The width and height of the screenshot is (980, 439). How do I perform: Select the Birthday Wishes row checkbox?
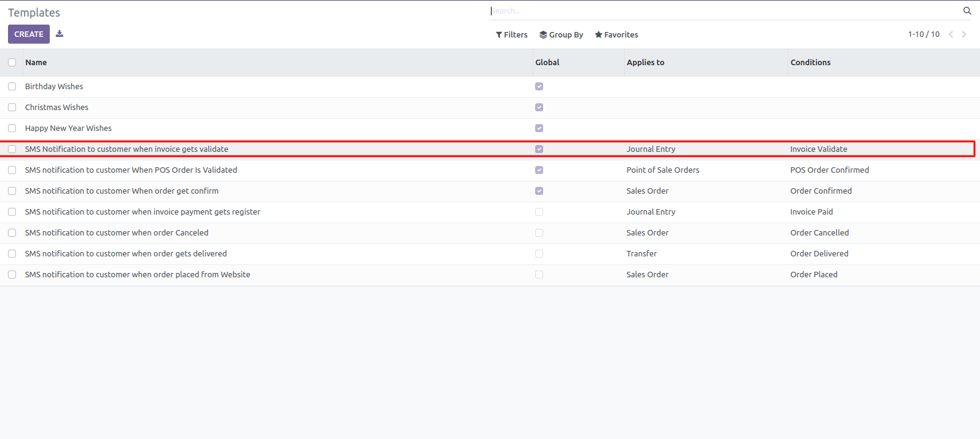[12, 87]
